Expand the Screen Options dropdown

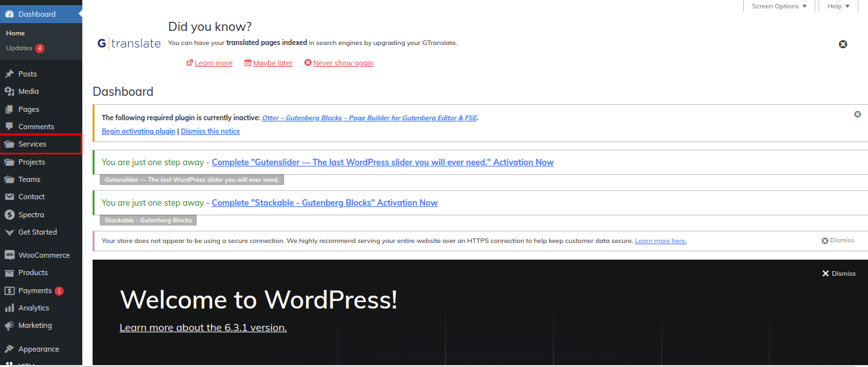[x=779, y=6]
